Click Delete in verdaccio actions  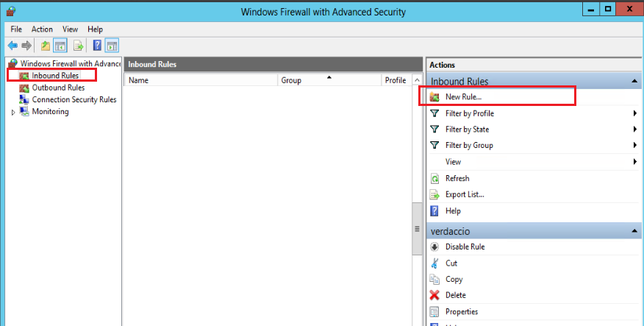tap(456, 295)
